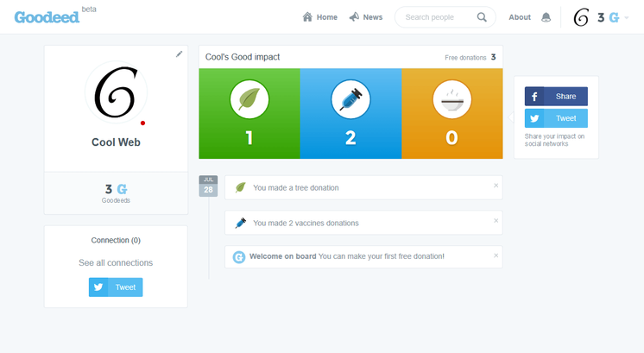Edit profile with the pencil icon
This screenshot has width=644, height=353.
[179, 54]
